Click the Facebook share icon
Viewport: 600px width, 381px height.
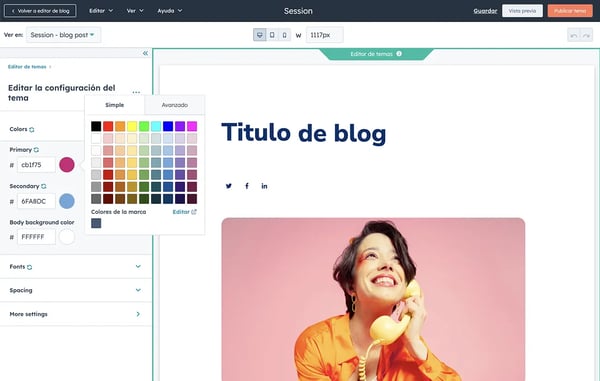click(x=247, y=186)
